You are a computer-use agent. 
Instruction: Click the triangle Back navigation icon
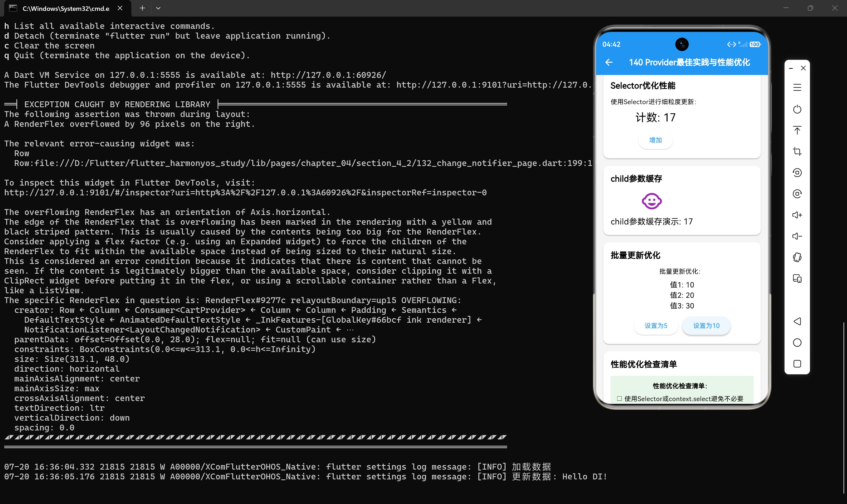(x=797, y=321)
